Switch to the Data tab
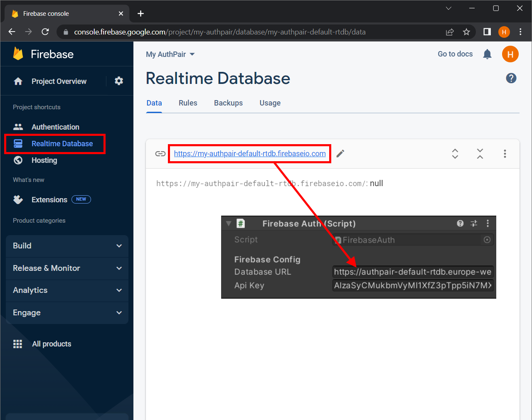Screen dimensions: 532x420 (x=154, y=103)
